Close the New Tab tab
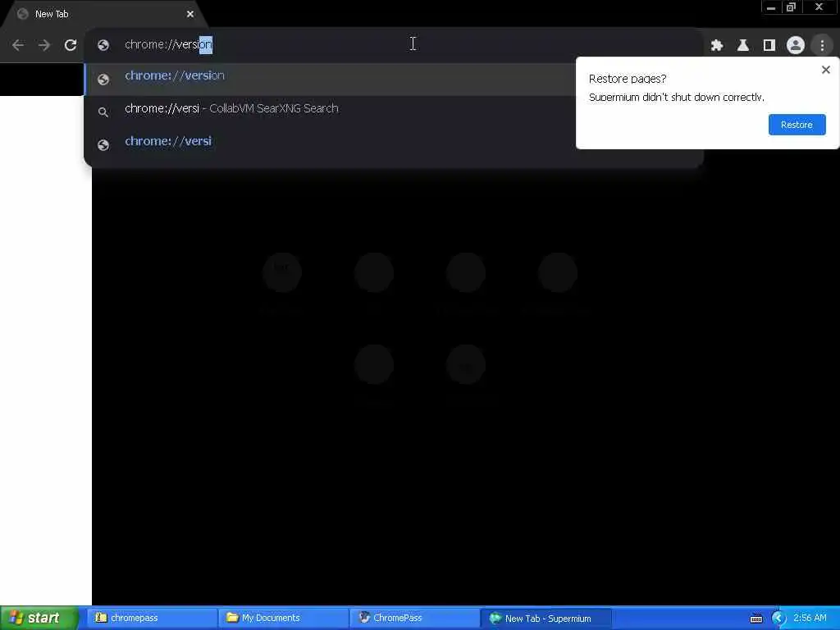The width and height of the screenshot is (840, 630). click(x=190, y=14)
